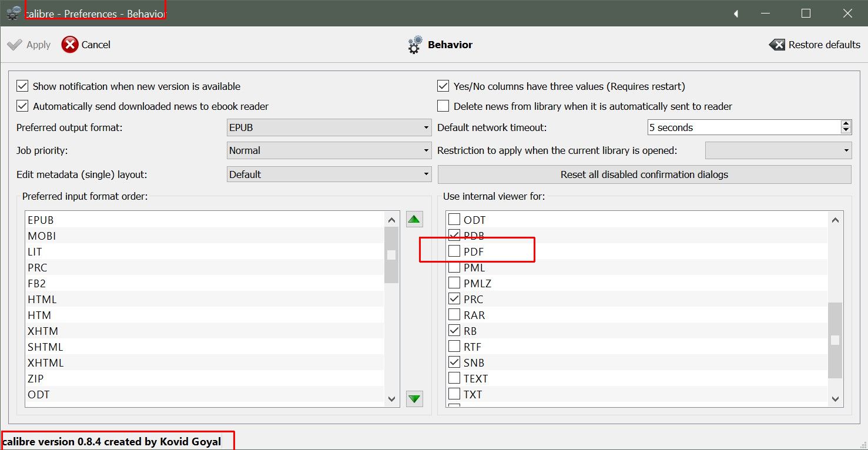
Task: Open Job priority dropdown
Action: pyautogui.click(x=329, y=150)
